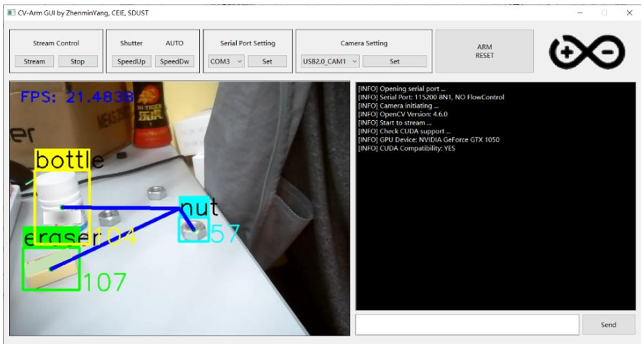Close the CV-Arm GUI window
The height and width of the screenshot is (351, 644).
[x=630, y=13]
